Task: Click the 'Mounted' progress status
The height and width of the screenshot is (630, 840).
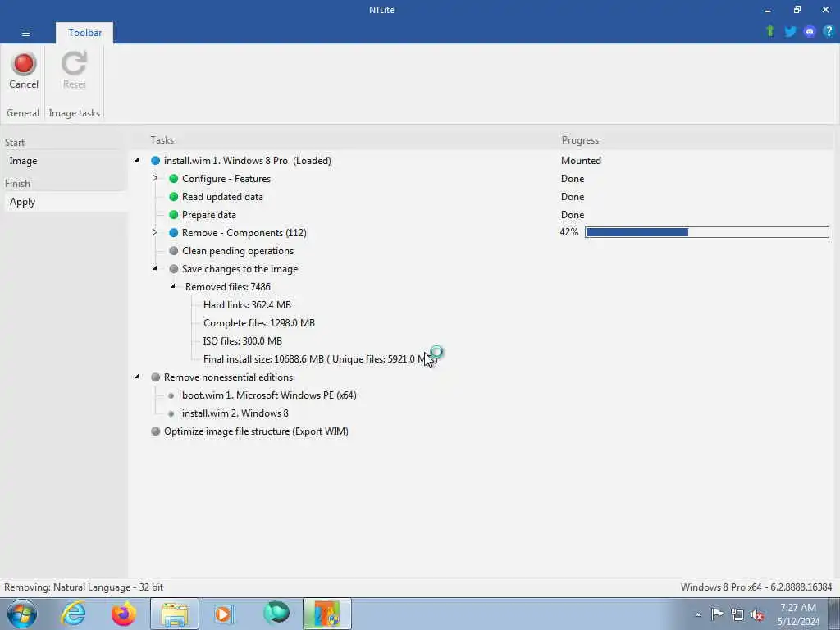Action: coord(581,161)
